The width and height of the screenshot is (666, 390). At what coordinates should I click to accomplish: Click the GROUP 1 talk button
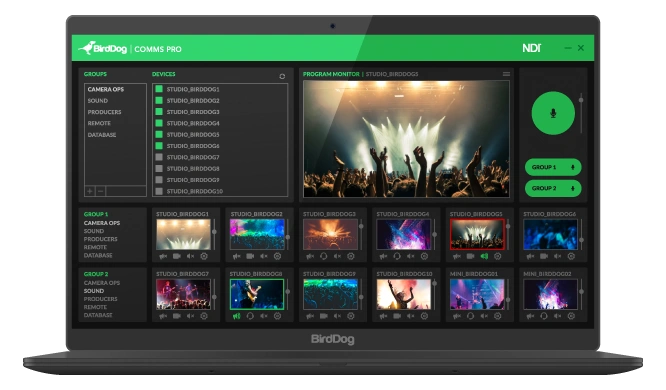tap(553, 167)
